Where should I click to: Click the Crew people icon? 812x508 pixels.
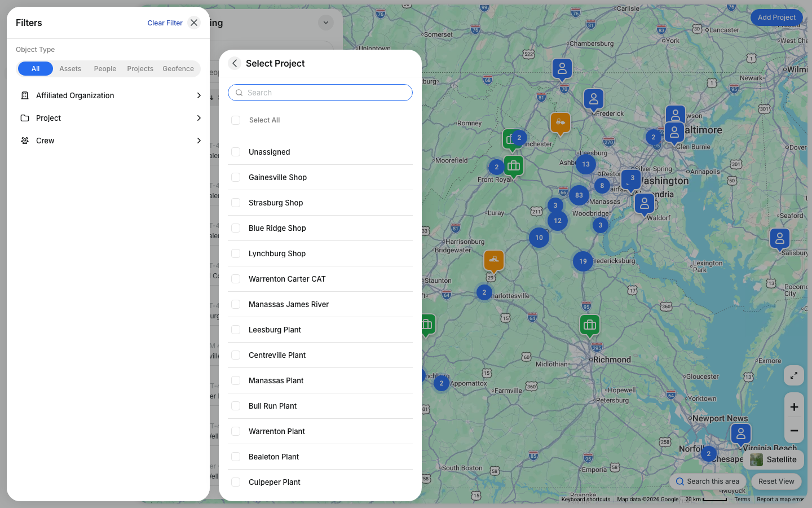coord(25,141)
